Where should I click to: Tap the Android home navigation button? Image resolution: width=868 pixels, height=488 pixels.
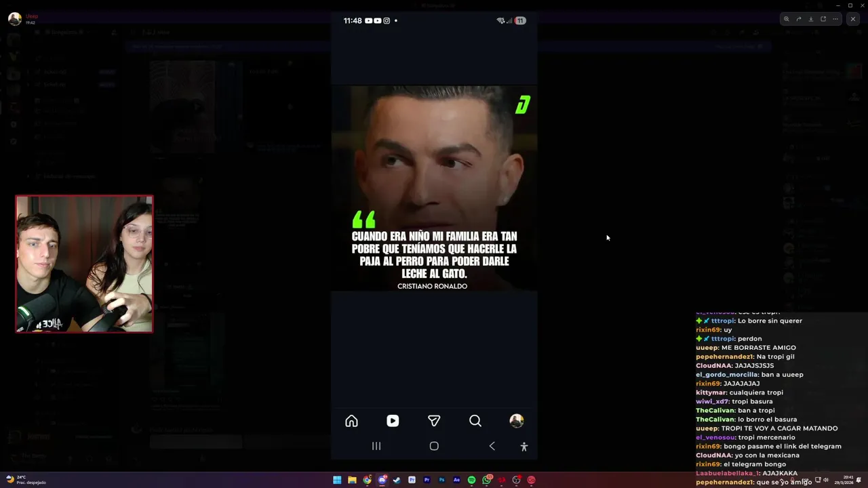coord(434,446)
